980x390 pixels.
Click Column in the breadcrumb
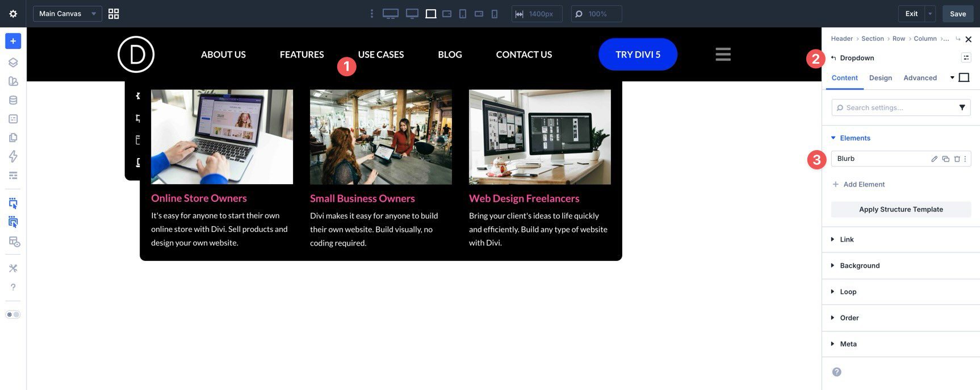click(925, 39)
